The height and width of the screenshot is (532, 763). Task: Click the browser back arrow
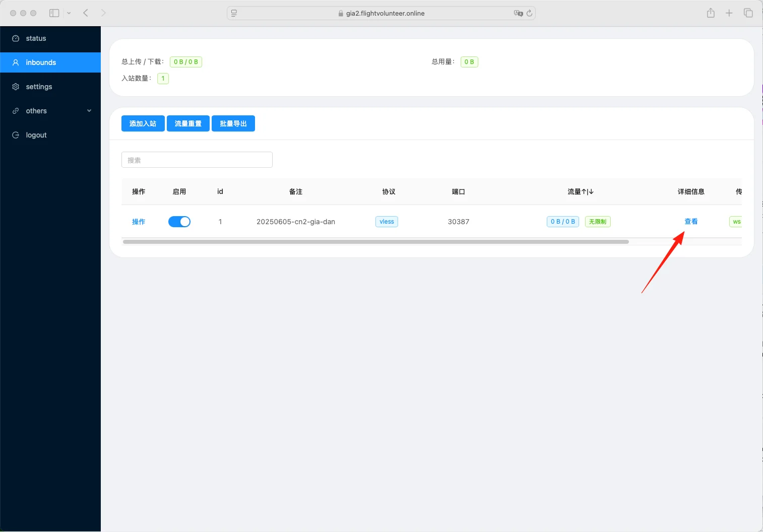pyautogui.click(x=86, y=13)
